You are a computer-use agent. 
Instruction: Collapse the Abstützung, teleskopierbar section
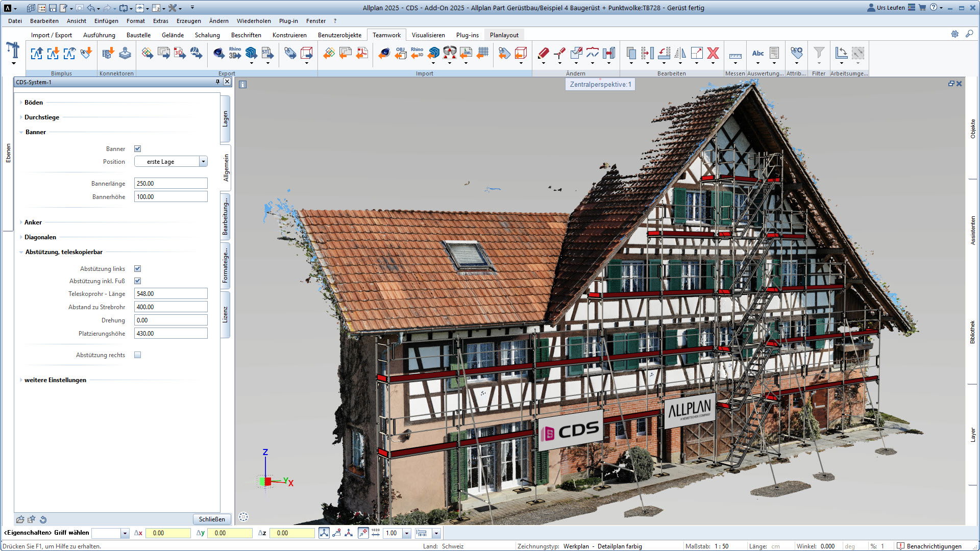tap(64, 252)
